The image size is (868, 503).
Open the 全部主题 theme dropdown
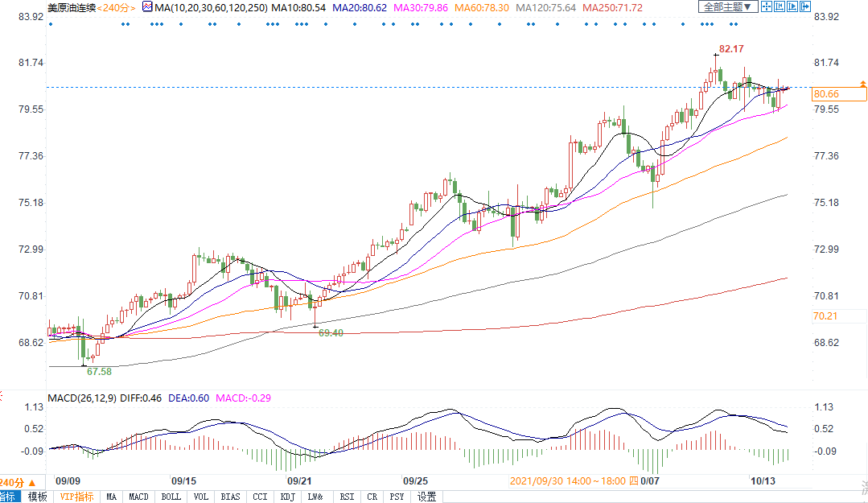tap(727, 7)
